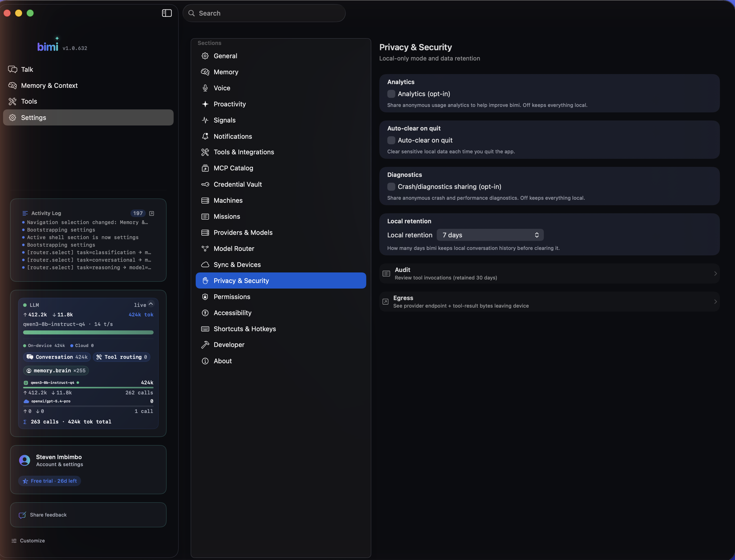Click the Credential Vault key icon
Image resolution: width=735 pixels, height=560 pixels.
[205, 184]
